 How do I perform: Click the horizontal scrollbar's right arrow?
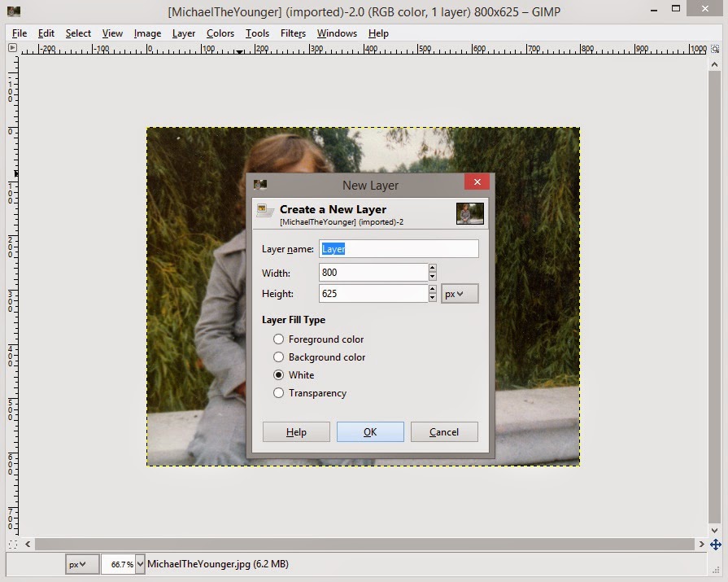(703, 544)
